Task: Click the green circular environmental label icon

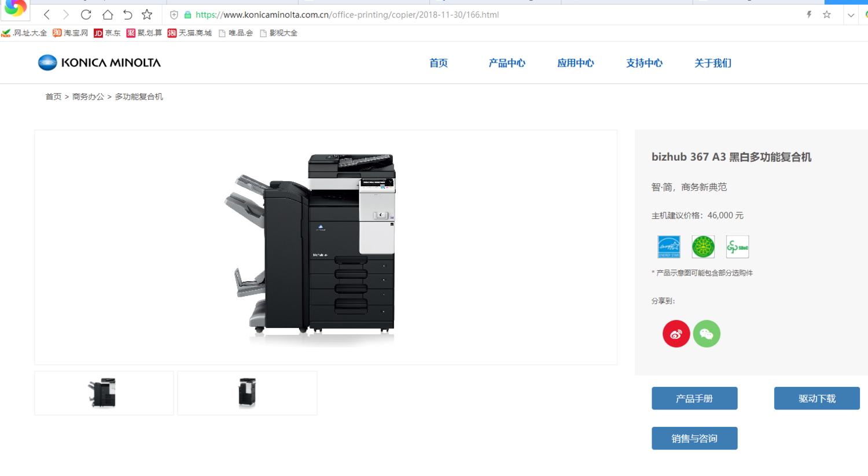Action: click(x=703, y=247)
